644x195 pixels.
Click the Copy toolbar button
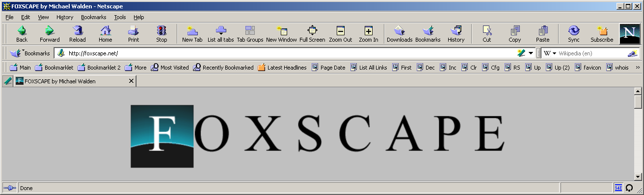515,34
